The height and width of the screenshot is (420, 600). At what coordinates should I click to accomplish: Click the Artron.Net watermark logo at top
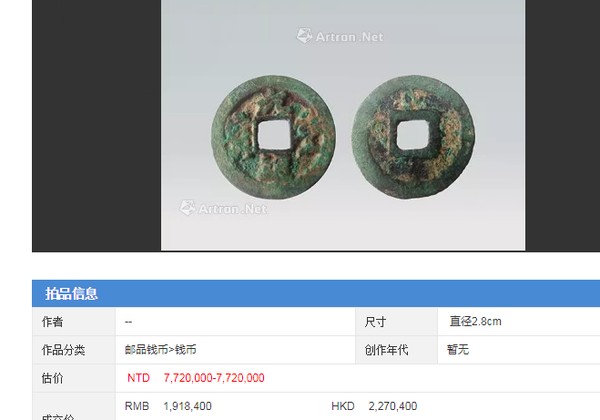[x=340, y=36]
